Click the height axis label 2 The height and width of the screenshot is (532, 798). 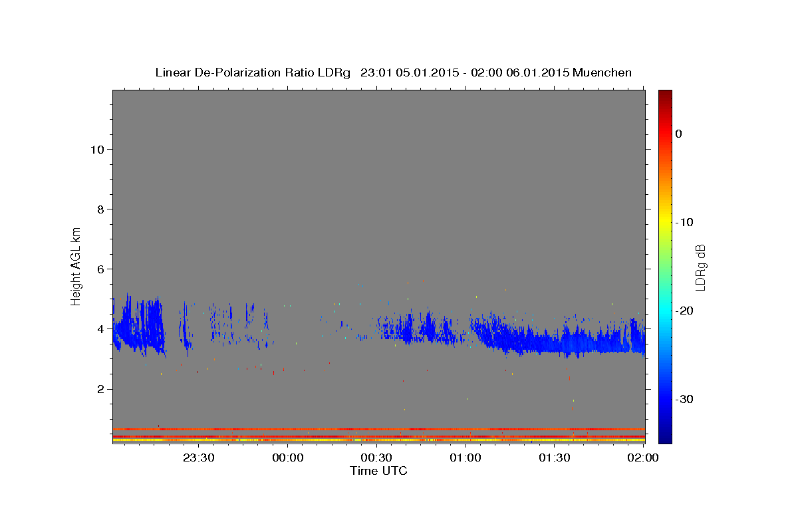[x=100, y=389]
